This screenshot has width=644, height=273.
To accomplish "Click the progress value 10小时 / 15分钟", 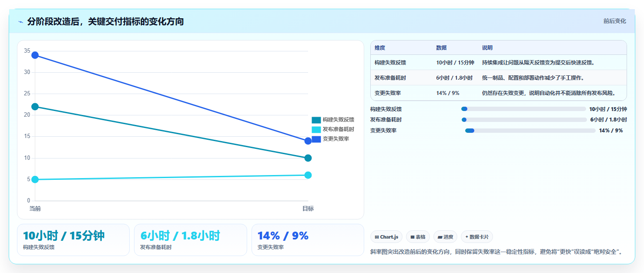I will [x=608, y=109].
